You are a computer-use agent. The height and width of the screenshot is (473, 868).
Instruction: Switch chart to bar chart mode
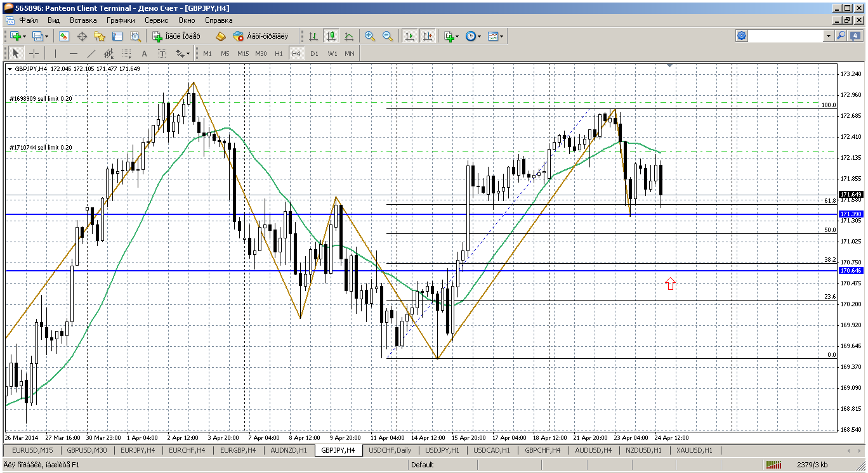click(313, 36)
